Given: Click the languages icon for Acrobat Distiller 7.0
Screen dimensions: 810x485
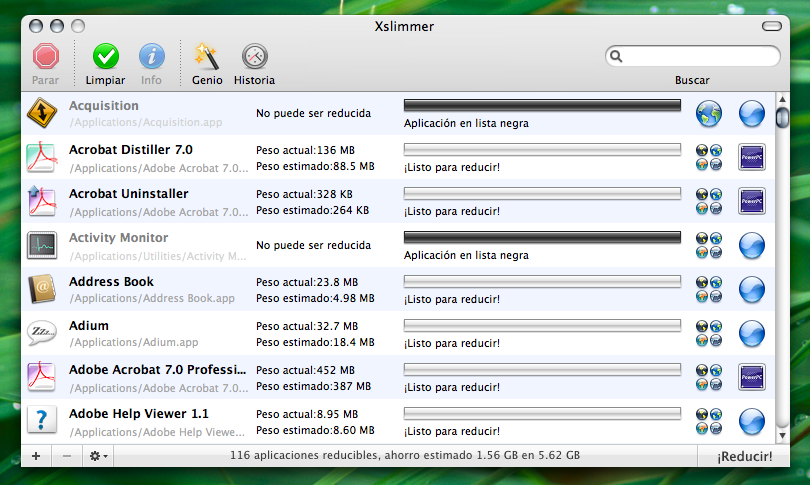Looking at the screenshot, I should point(709,158).
